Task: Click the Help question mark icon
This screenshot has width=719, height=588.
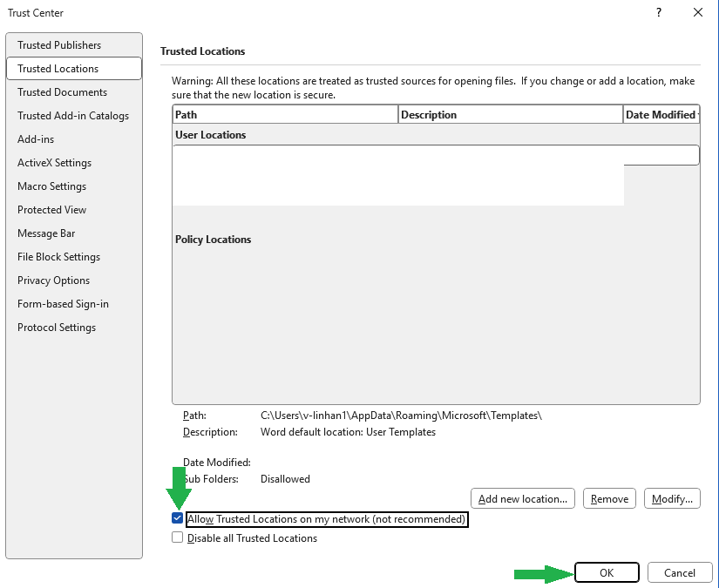Action: click(x=659, y=12)
